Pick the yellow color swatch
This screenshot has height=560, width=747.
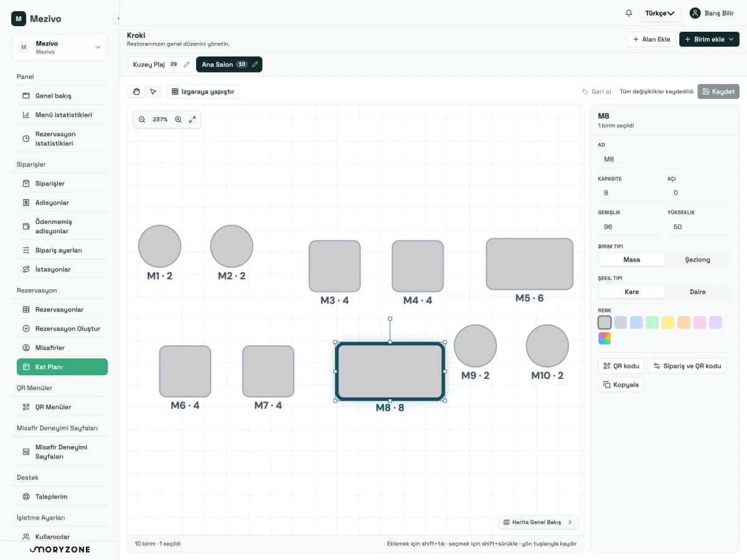[x=668, y=322]
